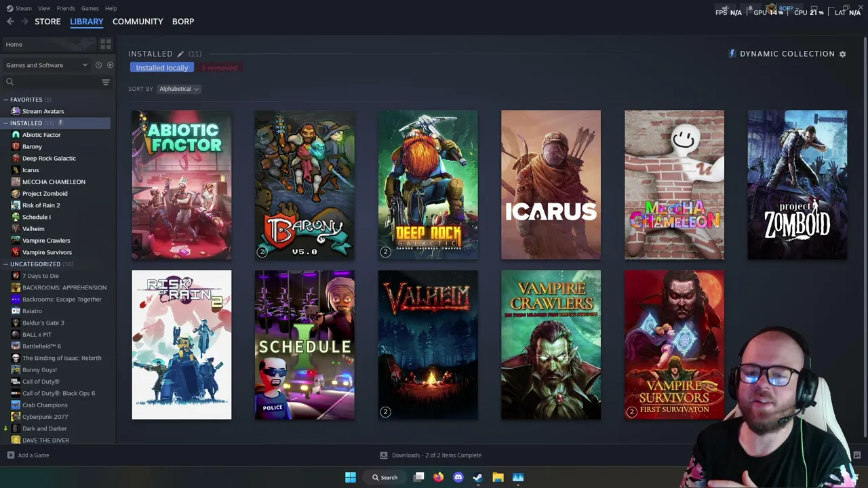Screen dimensions: 868x488
Task: Open the Games and Software dropdown
Action: click(x=46, y=65)
